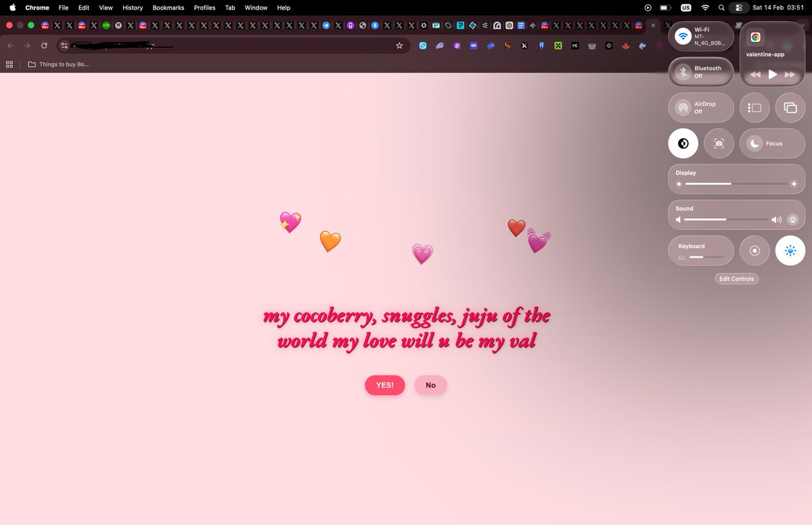Toggle the blue sun-shaped control button
The width and height of the screenshot is (812, 525).
[x=790, y=251]
